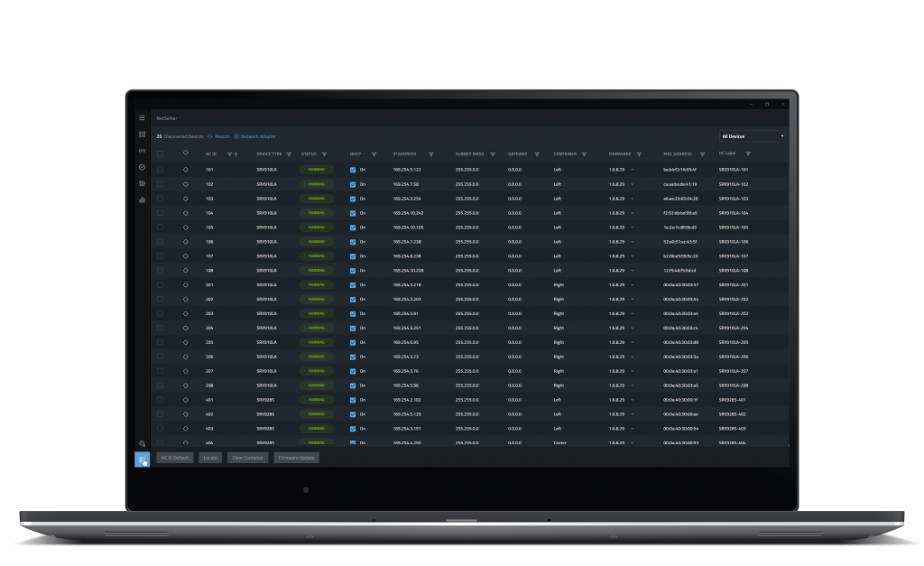This screenshot has height=566, width=924.
Task: Open the All Devices dropdown
Action: click(x=752, y=135)
